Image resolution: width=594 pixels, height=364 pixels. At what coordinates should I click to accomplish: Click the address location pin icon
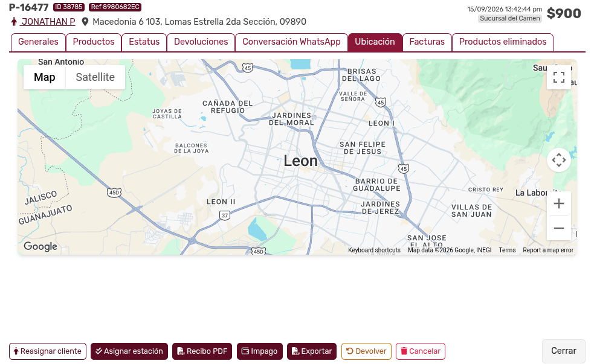pos(85,22)
